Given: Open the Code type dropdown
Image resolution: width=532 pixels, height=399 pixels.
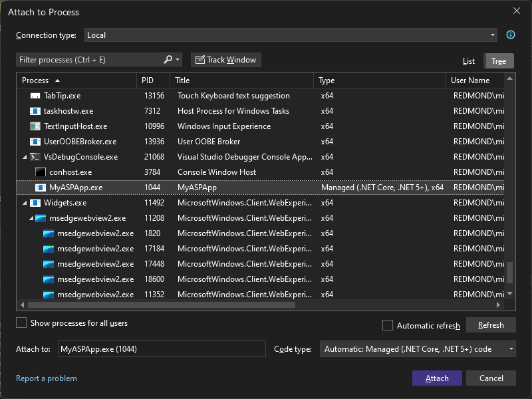Looking at the screenshot, I should 510,348.
